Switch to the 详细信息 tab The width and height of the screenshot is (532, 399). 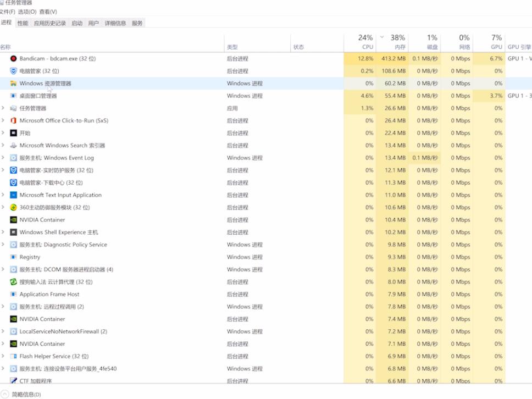coord(115,23)
